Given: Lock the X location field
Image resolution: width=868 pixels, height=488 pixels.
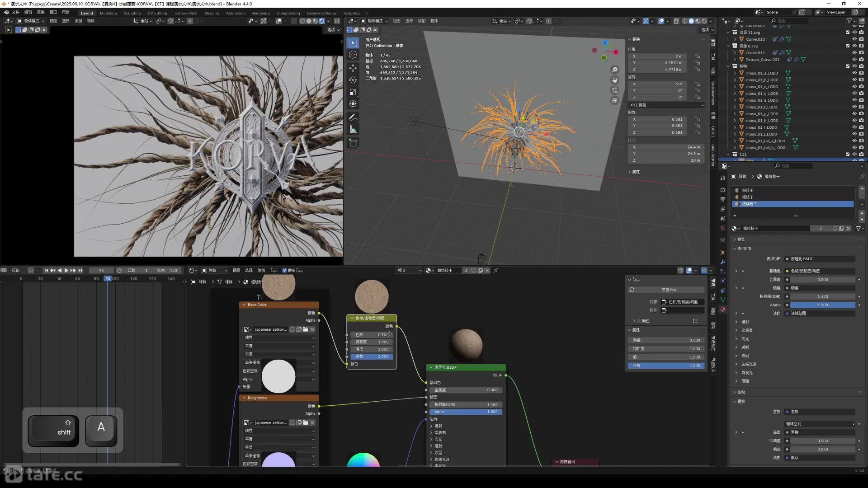Looking at the screenshot, I should (698, 56).
